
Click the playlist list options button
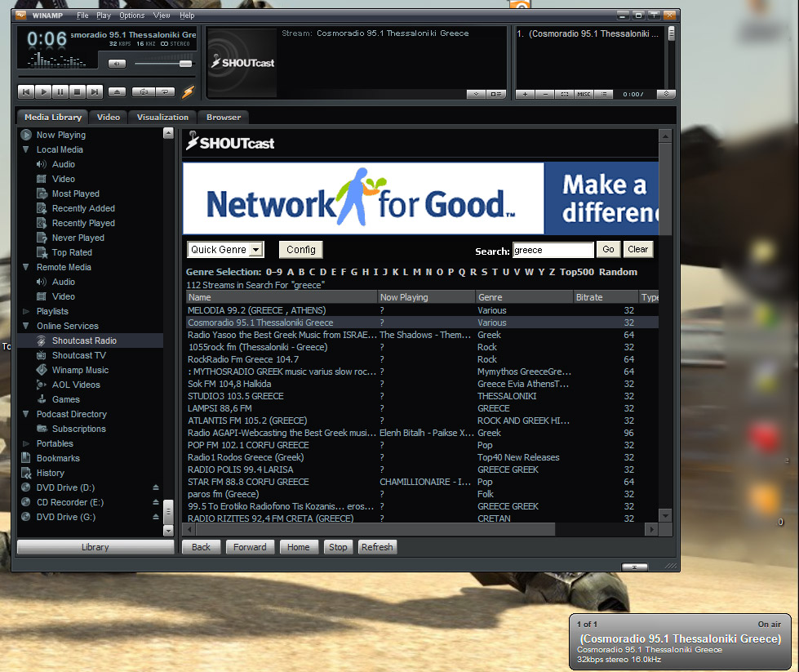tap(603, 95)
